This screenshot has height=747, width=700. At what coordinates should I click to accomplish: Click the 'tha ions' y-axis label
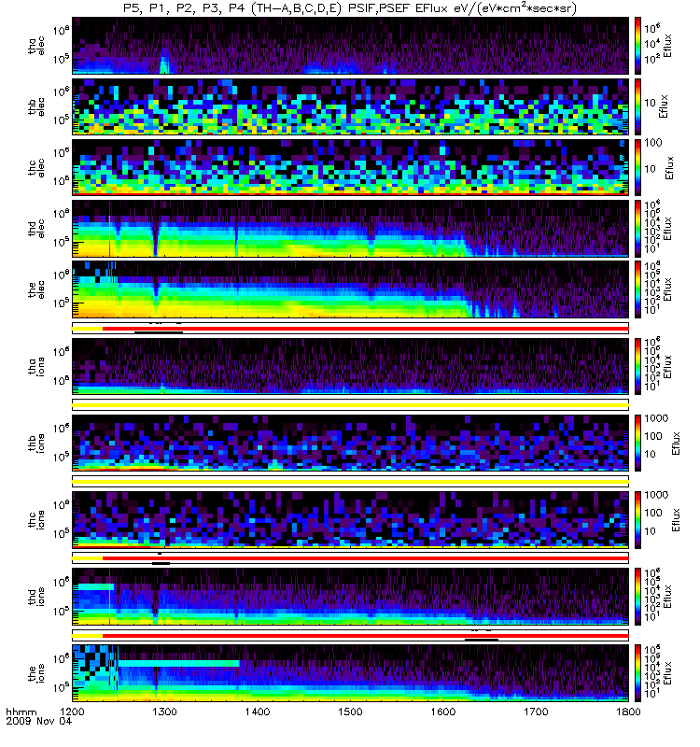(x=36, y=366)
